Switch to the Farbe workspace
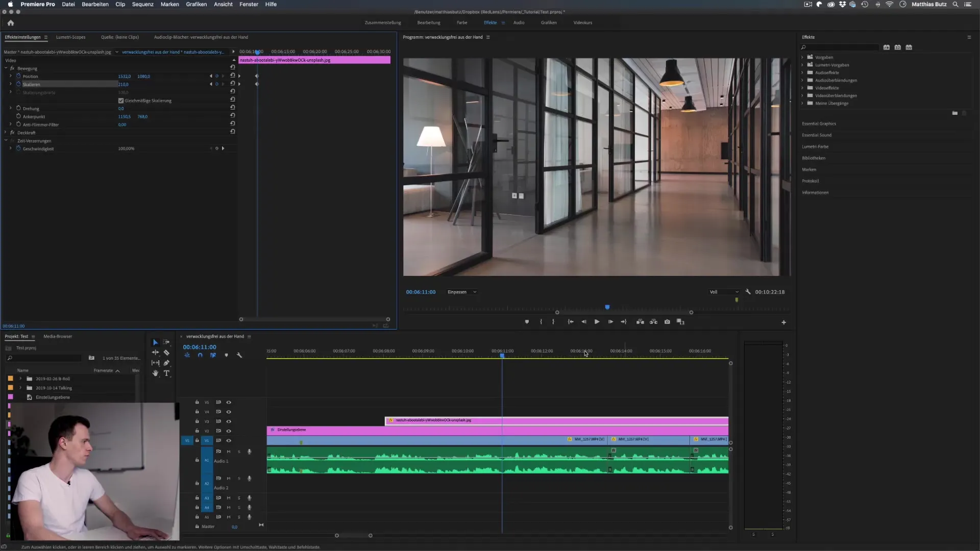The width and height of the screenshot is (980, 551). 462,23
